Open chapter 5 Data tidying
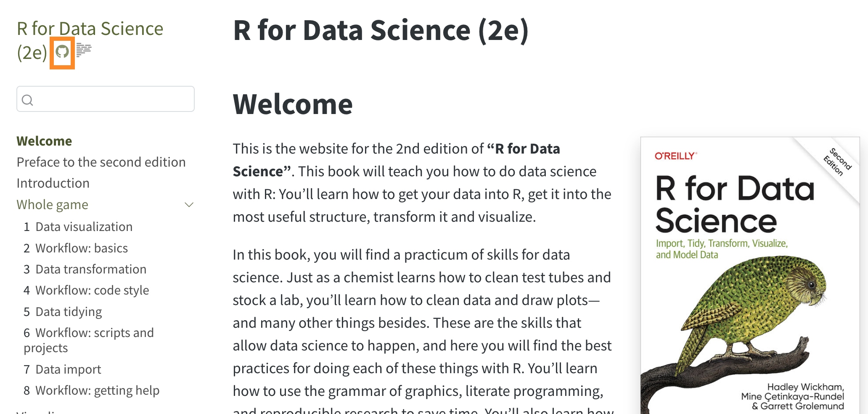Image resolution: width=868 pixels, height=414 pixels. point(69,312)
